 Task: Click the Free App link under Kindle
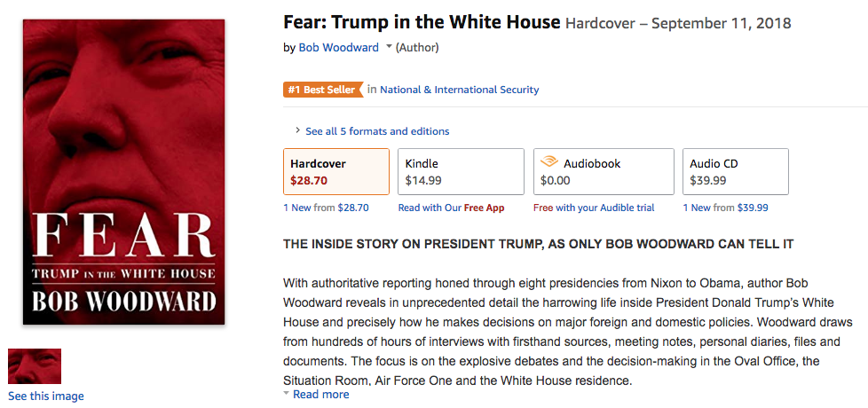tap(484, 208)
